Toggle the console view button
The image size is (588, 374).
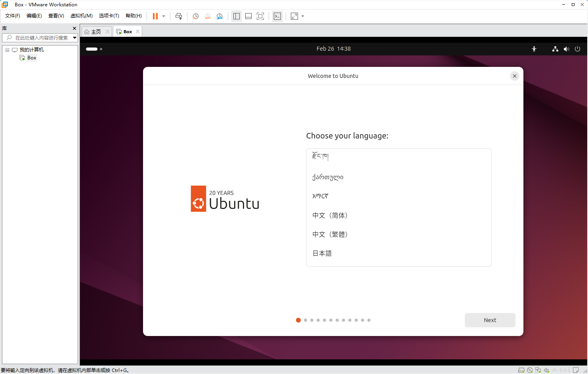277,16
